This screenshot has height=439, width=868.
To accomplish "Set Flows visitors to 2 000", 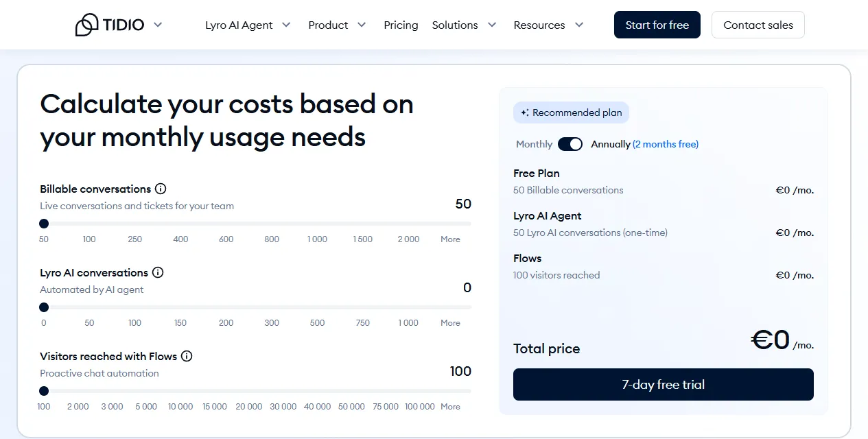I will 78,407.
